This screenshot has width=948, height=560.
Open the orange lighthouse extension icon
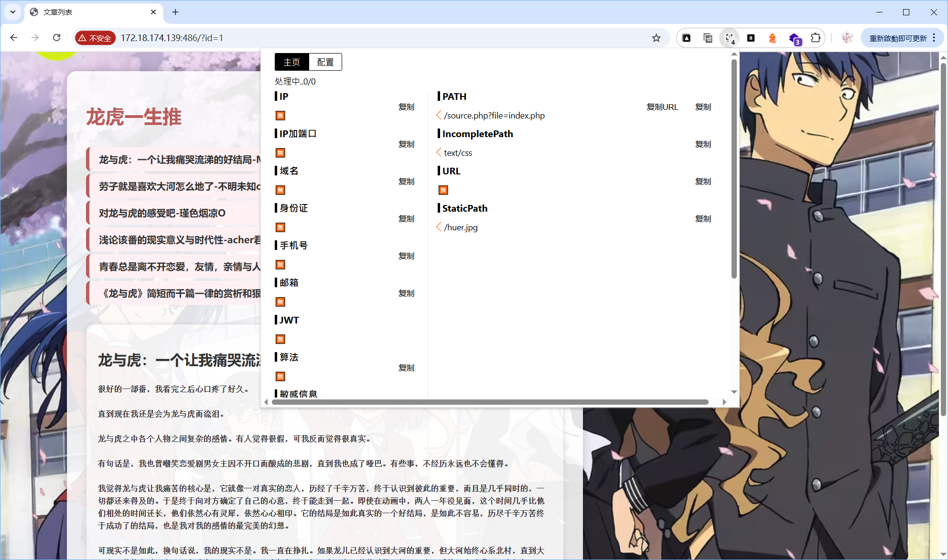772,38
